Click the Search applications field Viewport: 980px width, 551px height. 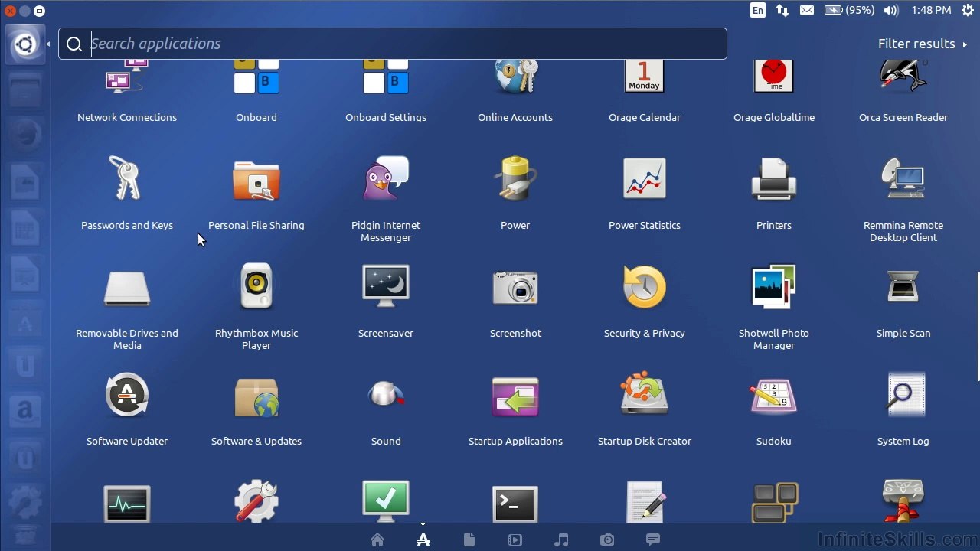pos(393,44)
